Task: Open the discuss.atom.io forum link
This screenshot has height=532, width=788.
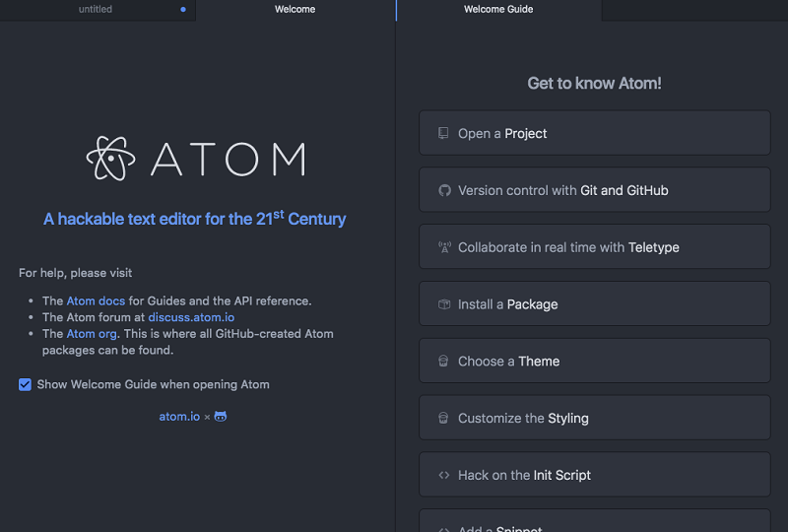Action: coord(191,317)
